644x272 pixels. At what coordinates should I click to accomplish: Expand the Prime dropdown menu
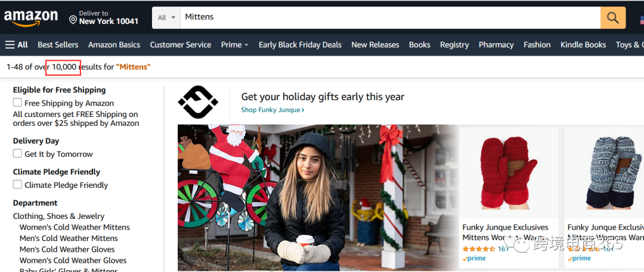point(234,45)
